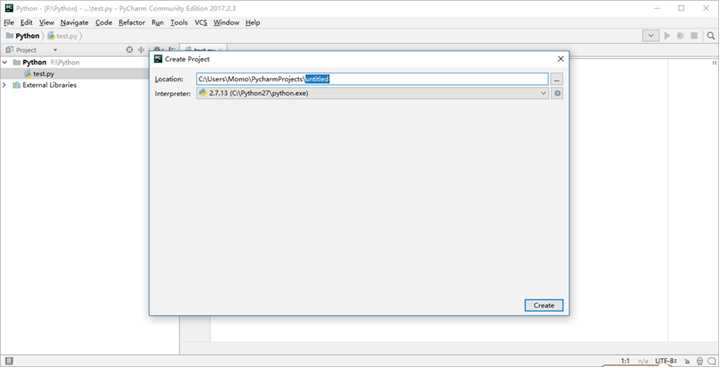Click into the Location path field
Image resolution: width=720 pixels, height=368 pixels.
(x=372, y=79)
